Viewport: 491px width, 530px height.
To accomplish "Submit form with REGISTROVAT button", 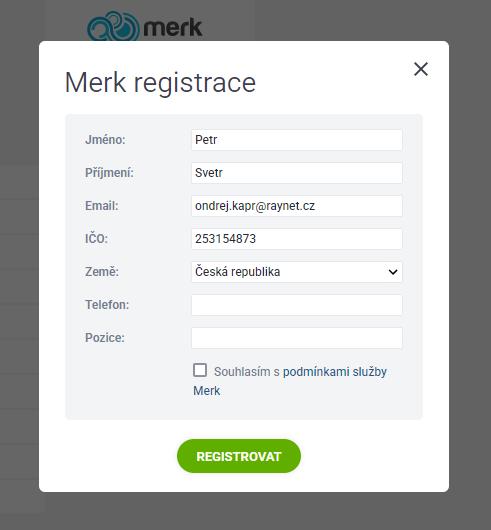I will (239, 456).
